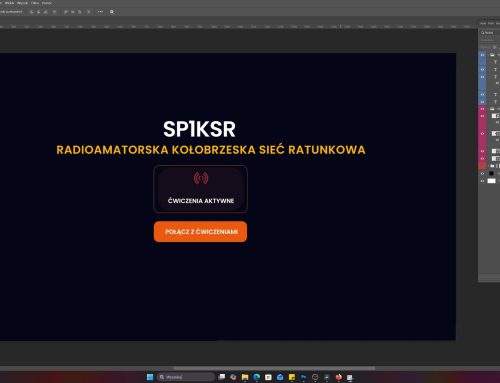This screenshot has width=500, height=383.
Task: Open the three-dots align and distribute options
Action: coord(100,12)
